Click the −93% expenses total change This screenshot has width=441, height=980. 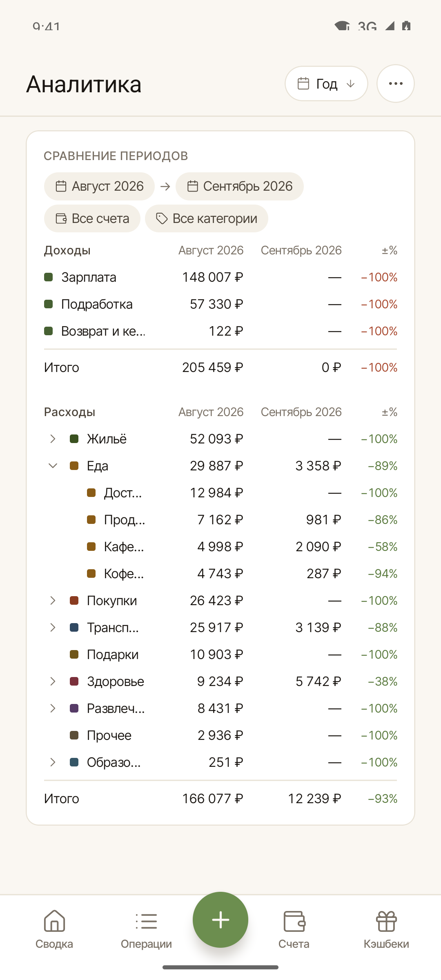[383, 799]
